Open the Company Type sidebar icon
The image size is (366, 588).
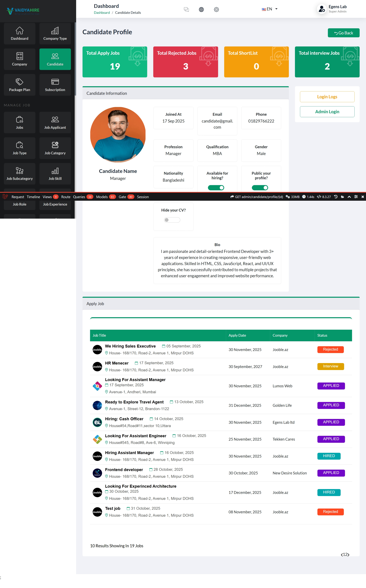tap(55, 34)
